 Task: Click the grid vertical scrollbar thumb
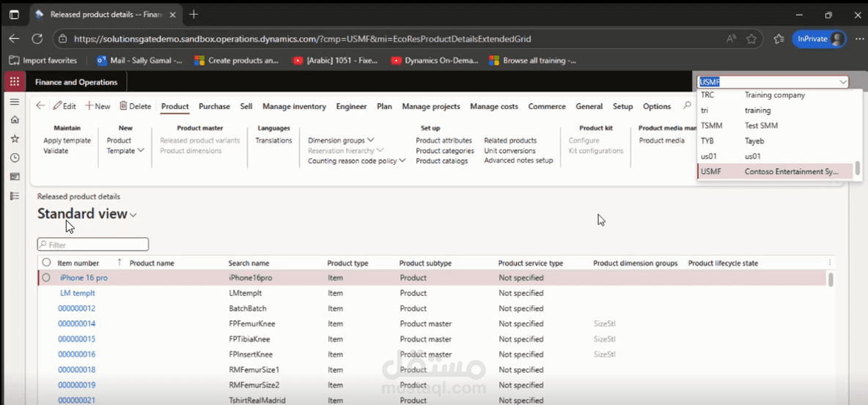[x=831, y=279]
